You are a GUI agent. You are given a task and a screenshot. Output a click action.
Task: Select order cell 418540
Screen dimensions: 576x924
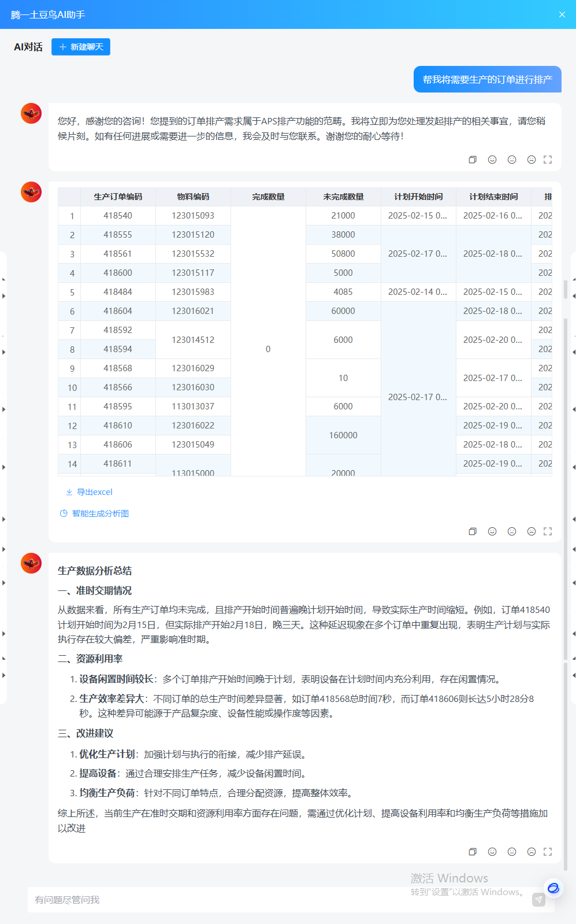tap(118, 216)
